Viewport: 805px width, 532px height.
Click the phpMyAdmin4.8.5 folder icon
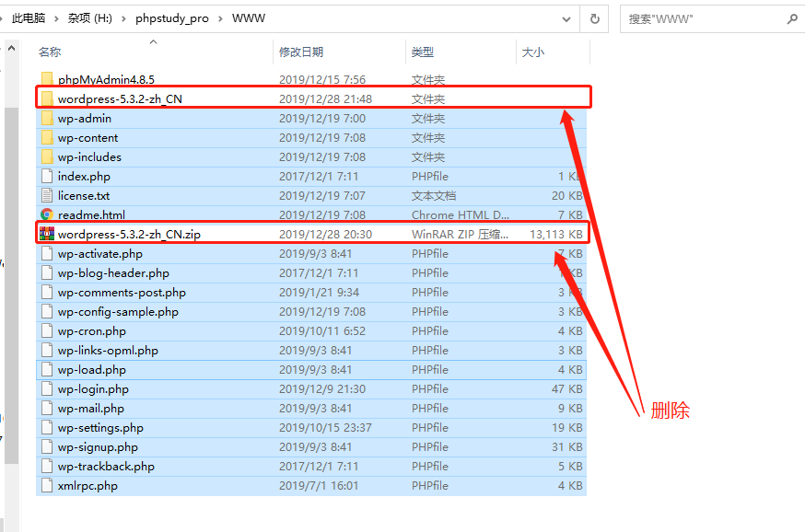click(47, 79)
